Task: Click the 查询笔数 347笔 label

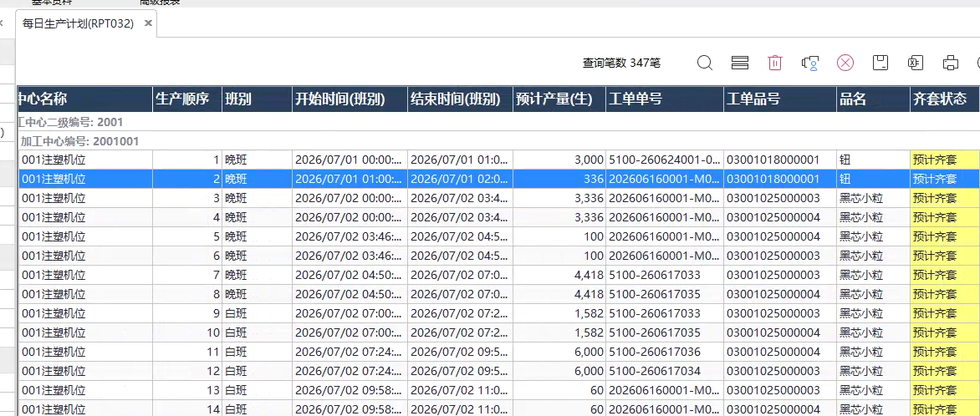Action: point(621,63)
